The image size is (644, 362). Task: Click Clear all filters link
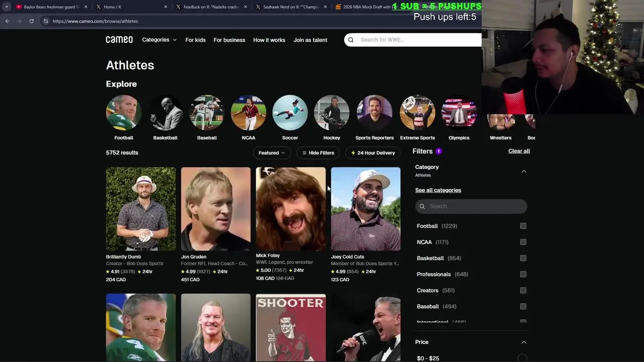click(x=519, y=151)
